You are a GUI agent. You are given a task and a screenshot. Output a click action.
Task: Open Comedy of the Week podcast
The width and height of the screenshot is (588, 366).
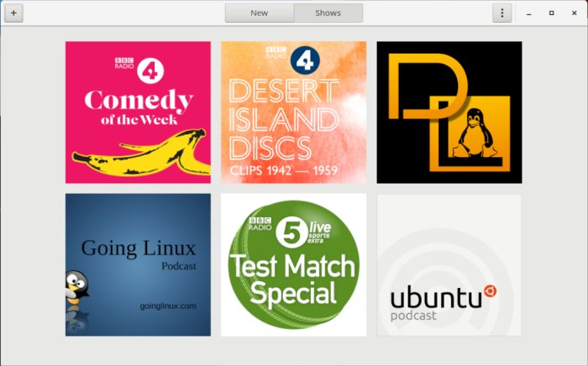click(138, 112)
